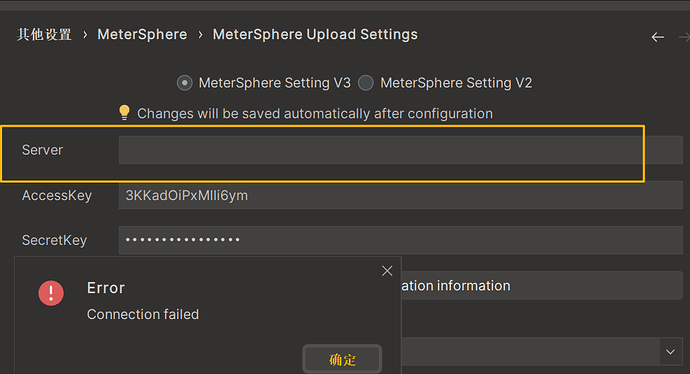Focus the empty Server input field
Screen dimensions: 690x374
400,150
